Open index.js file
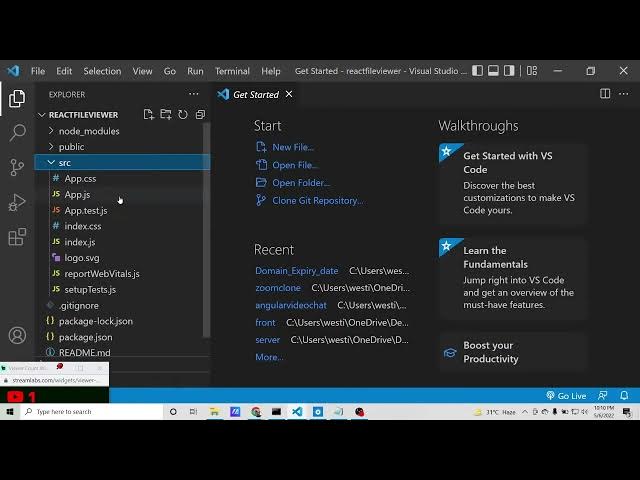The height and width of the screenshot is (480, 640). point(123,242)
